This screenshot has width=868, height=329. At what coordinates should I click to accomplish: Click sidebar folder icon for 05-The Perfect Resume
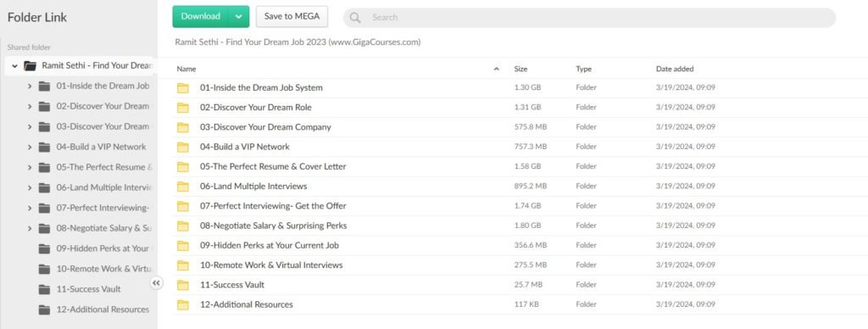click(x=44, y=168)
